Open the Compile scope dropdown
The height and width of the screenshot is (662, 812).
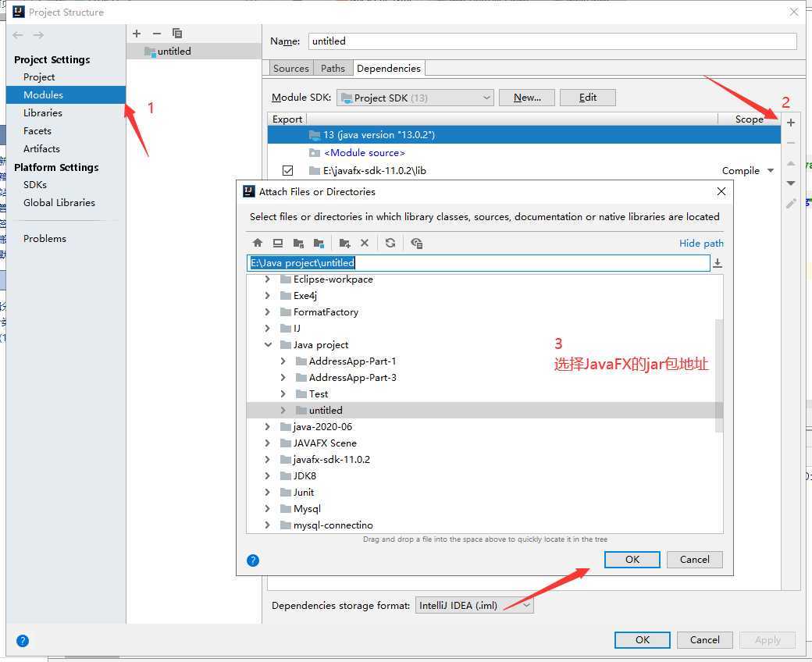(x=771, y=170)
